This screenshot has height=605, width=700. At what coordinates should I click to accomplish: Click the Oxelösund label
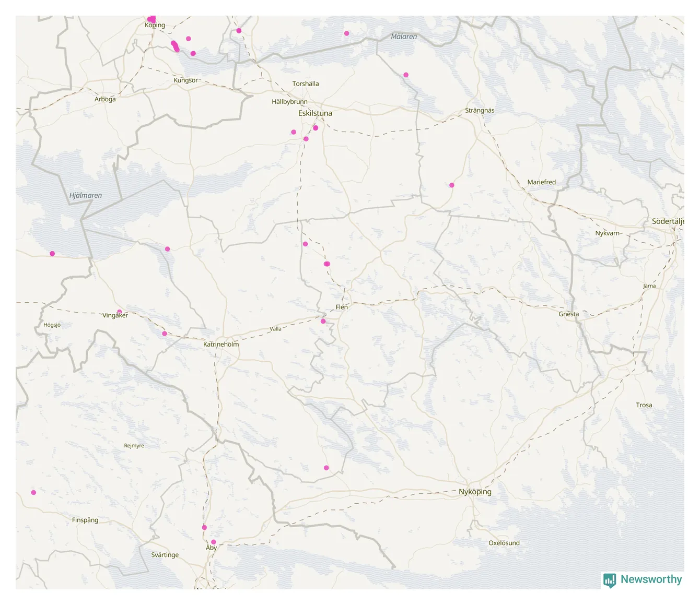[504, 543]
